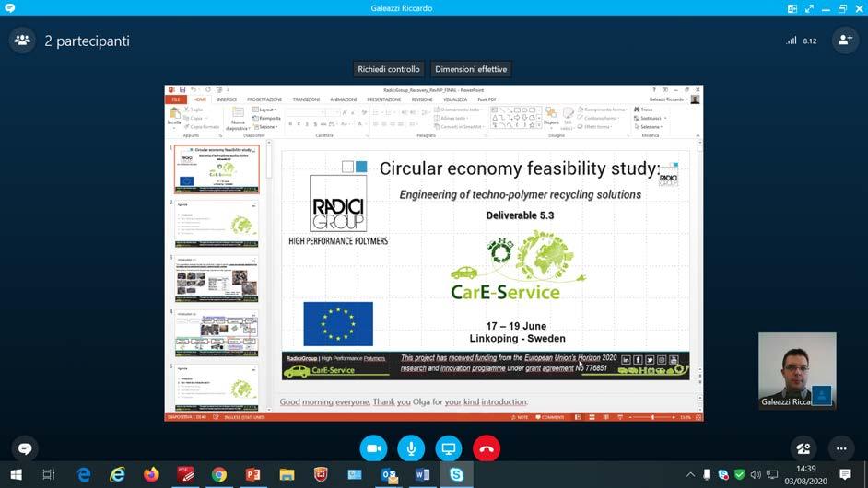This screenshot has height=488, width=868.
Task: Mute or unmute the microphone
Action: [x=411, y=448]
